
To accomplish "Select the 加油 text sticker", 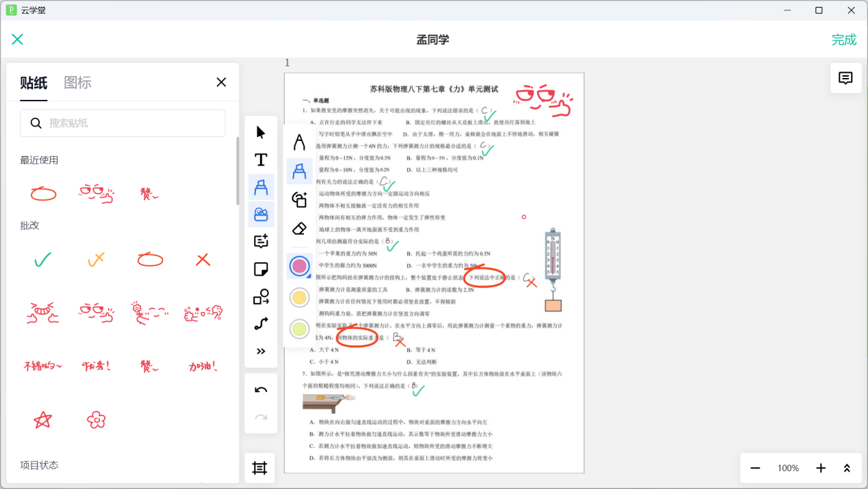I will pyautogui.click(x=203, y=366).
